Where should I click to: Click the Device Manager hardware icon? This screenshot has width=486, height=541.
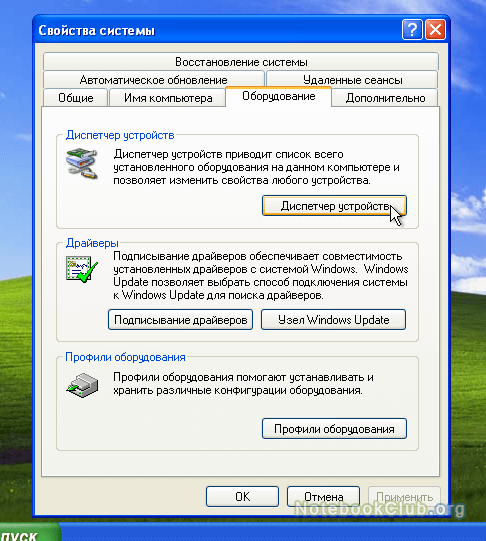pos(82,164)
